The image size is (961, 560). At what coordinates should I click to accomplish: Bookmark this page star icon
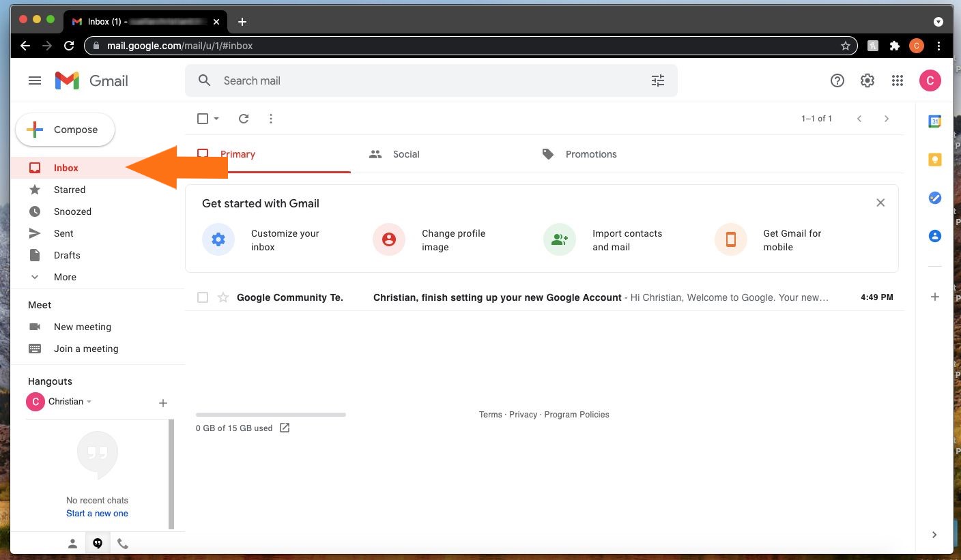pyautogui.click(x=846, y=46)
